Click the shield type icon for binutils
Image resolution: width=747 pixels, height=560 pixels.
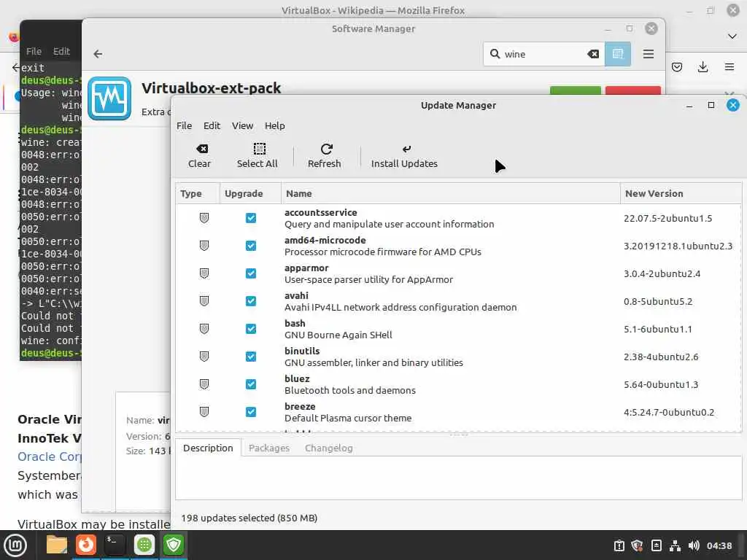click(x=204, y=356)
